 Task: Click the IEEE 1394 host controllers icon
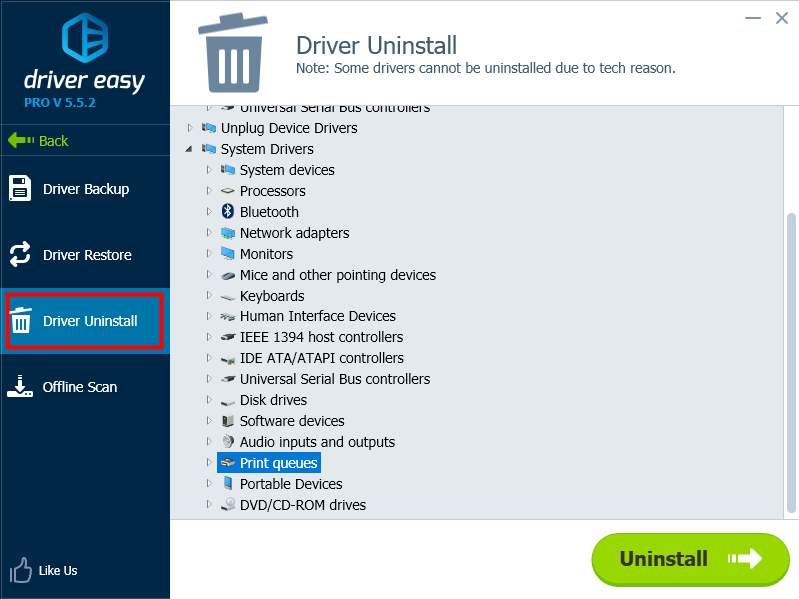click(x=228, y=337)
